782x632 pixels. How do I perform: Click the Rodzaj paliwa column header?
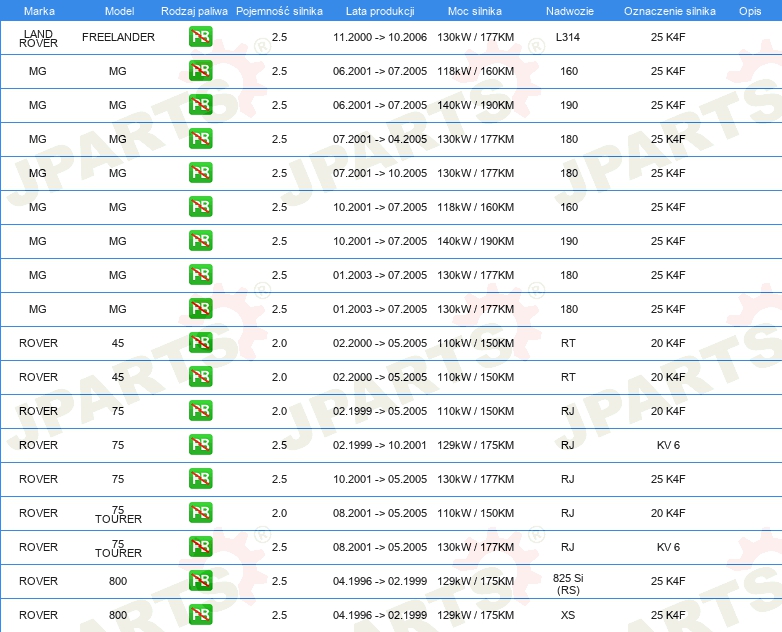[194, 11]
